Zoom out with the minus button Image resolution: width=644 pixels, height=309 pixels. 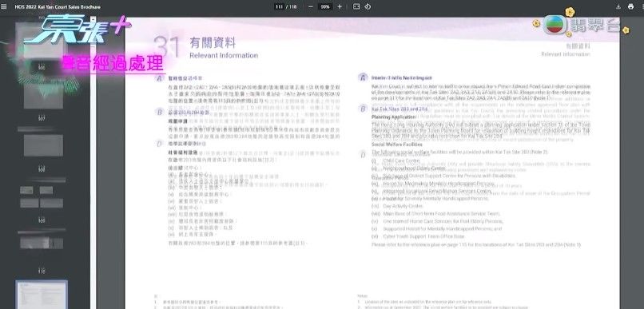pyautogui.click(x=311, y=7)
